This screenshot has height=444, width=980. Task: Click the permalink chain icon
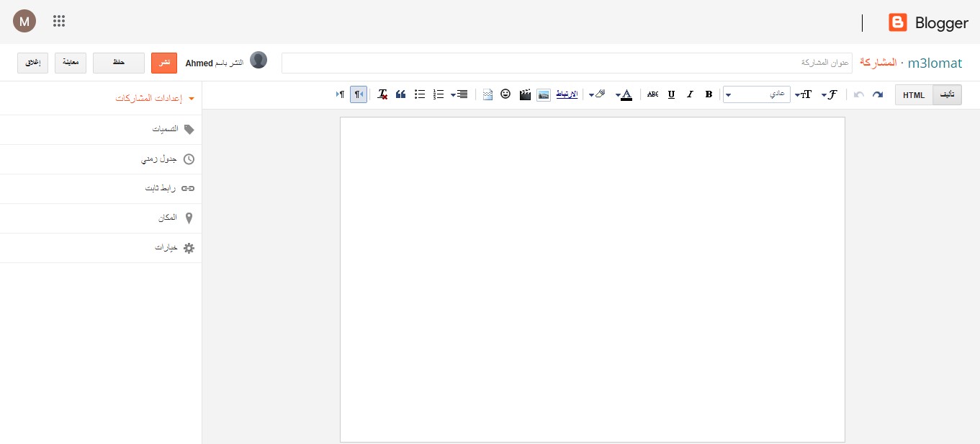point(189,189)
